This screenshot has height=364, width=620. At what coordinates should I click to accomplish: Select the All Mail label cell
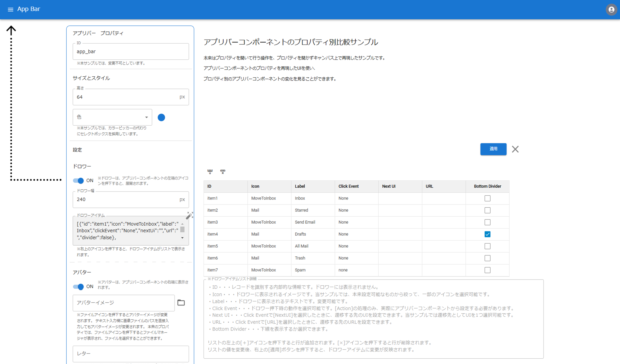point(313,246)
